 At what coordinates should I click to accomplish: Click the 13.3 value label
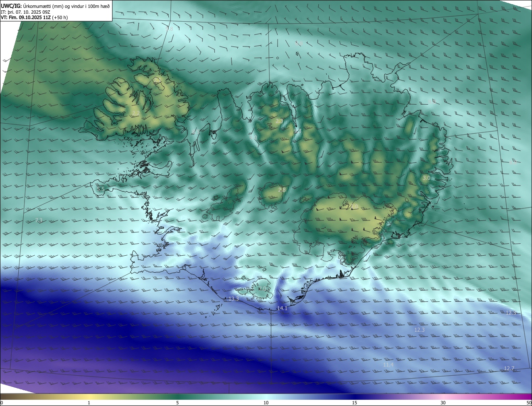tap(234, 299)
